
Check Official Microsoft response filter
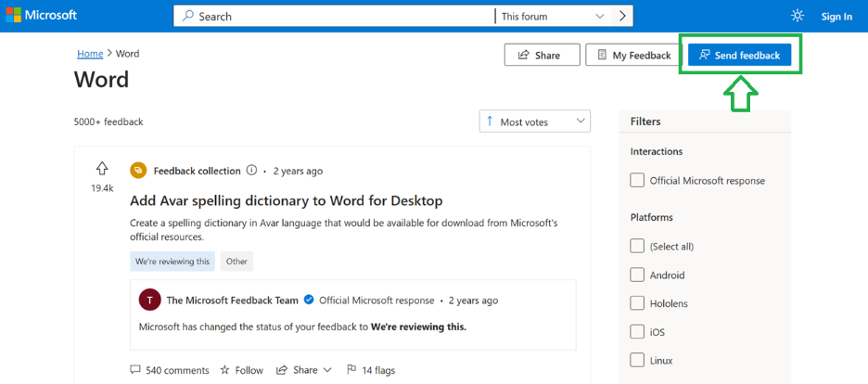click(637, 180)
